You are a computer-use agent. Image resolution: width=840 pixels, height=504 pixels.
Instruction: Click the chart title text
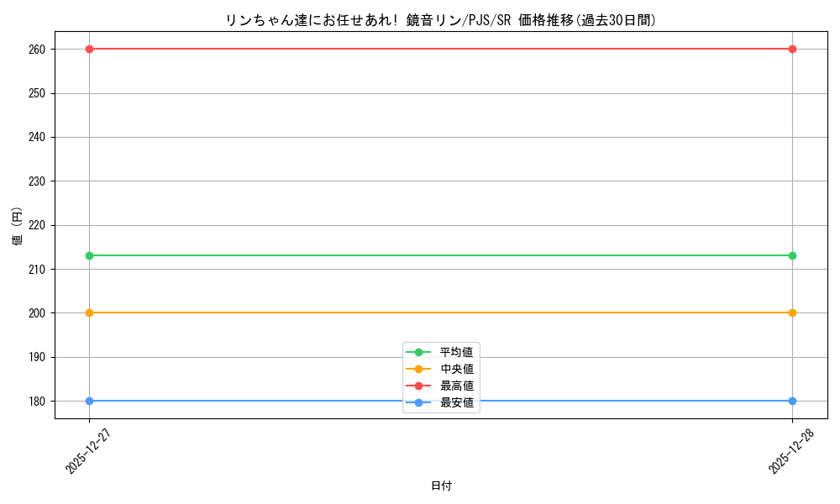[443, 16]
